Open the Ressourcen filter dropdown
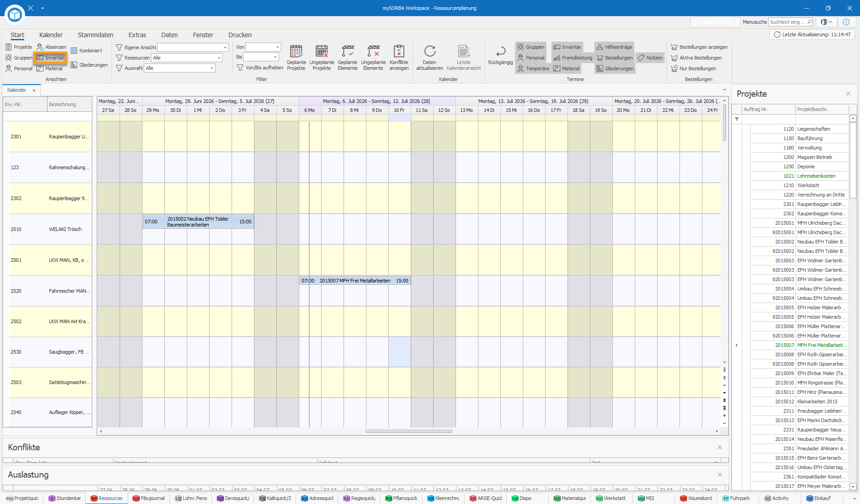The width and height of the screenshot is (860, 504). tap(219, 58)
